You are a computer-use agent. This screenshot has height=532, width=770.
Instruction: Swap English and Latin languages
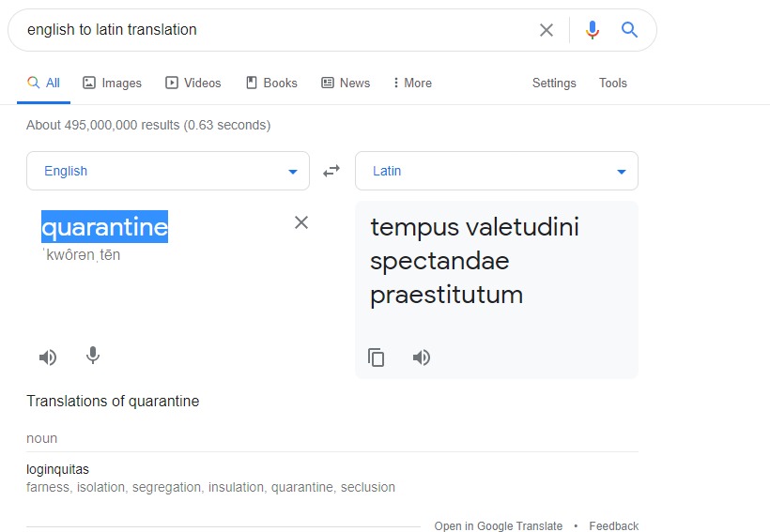point(331,171)
